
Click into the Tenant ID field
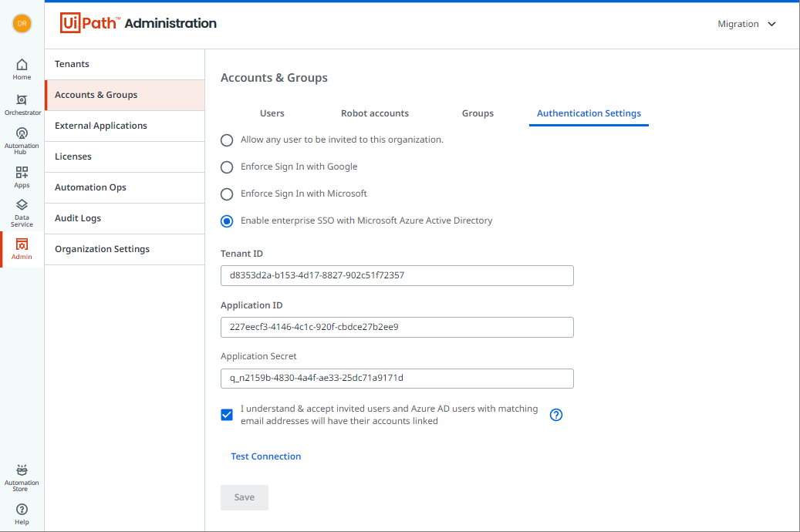coord(397,275)
